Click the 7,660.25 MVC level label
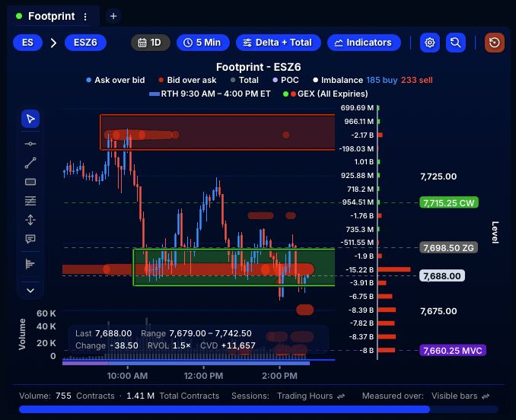The height and width of the screenshot is (420, 516). click(x=453, y=351)
